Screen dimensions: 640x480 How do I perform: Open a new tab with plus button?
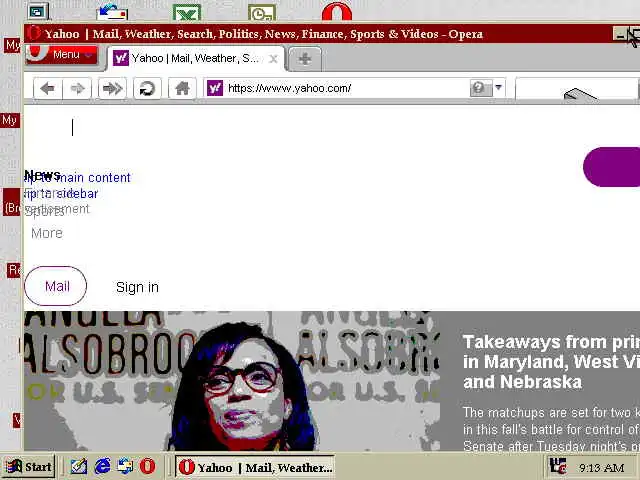[x=304, y=59]
